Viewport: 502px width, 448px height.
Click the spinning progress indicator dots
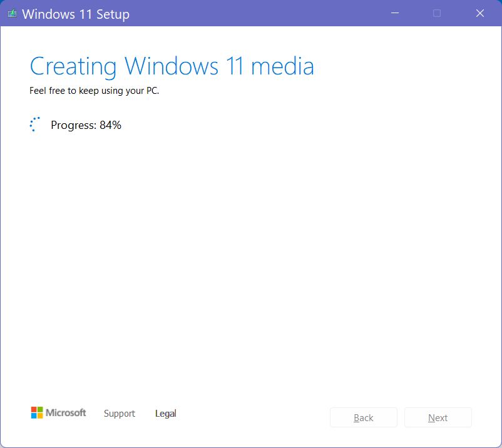[35, 124]
